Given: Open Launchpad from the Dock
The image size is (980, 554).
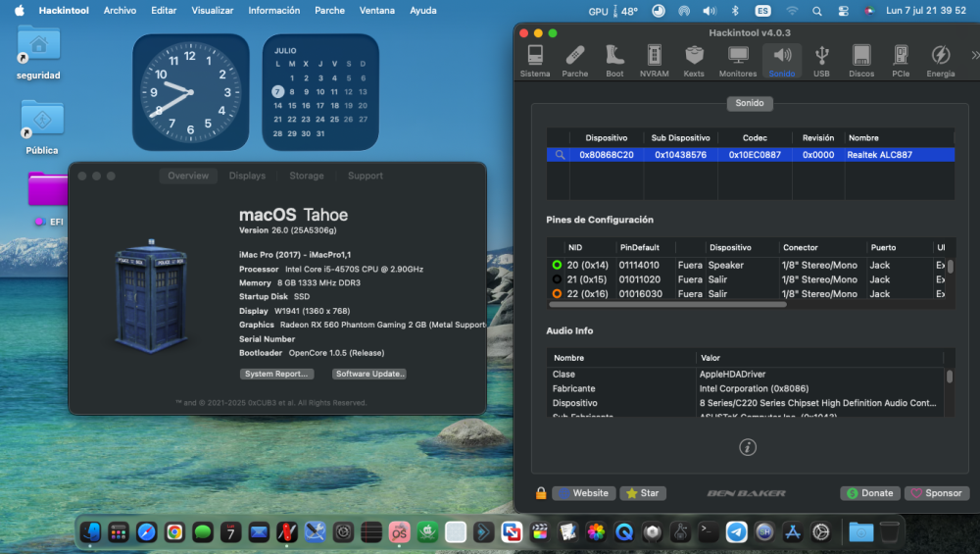Looking at the screenshot, I should 119,532.
